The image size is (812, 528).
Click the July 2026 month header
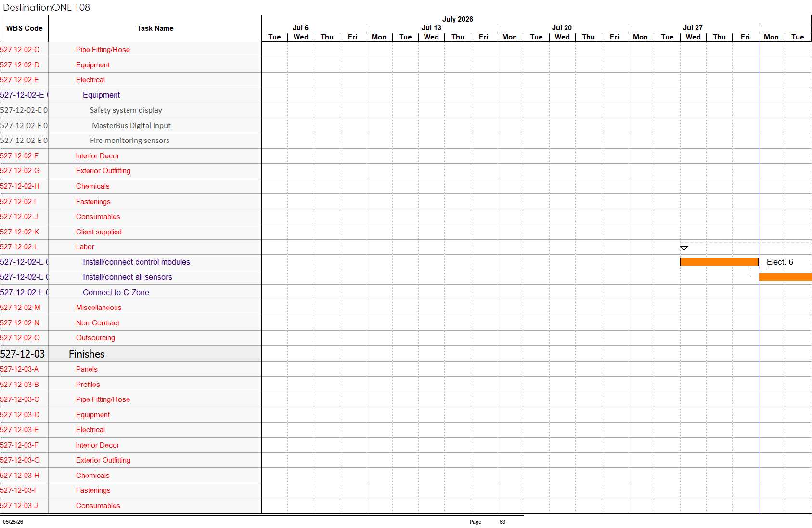(x=457, y=19)
